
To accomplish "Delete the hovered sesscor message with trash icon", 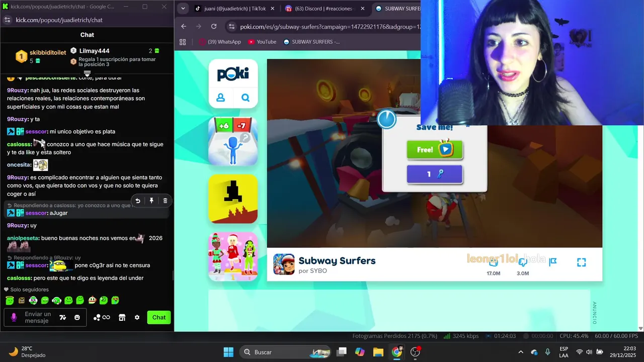I will [165, 201].
